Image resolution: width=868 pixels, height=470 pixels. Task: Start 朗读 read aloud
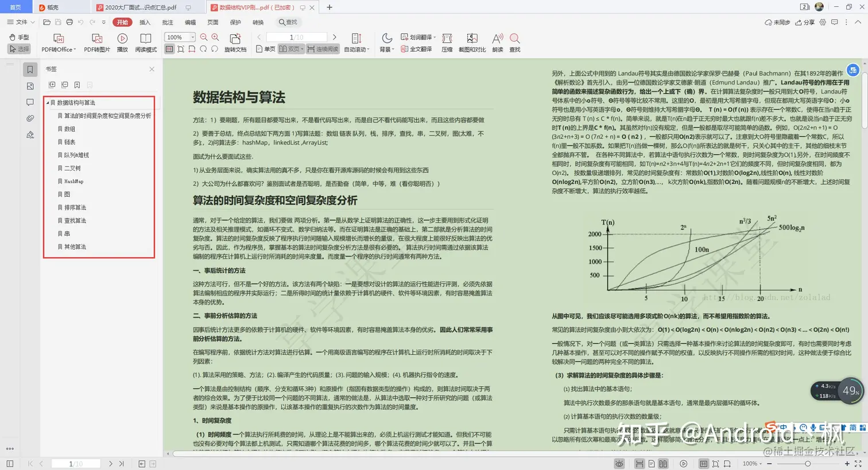click(498, 43)
